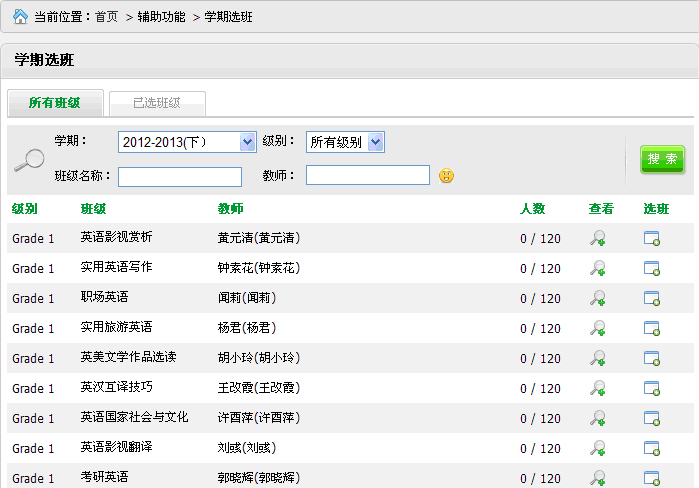
Task: Click the 首页 breadcrumb link
Action: tap(106, 17)
